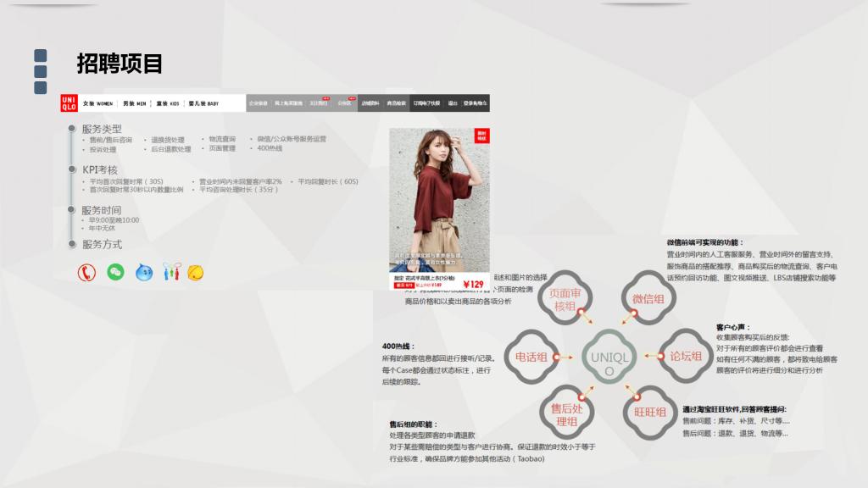The width and height of the screenshot is (868, 488).
Task: Click the red UNIQLO logo
Action: [68, 103]
